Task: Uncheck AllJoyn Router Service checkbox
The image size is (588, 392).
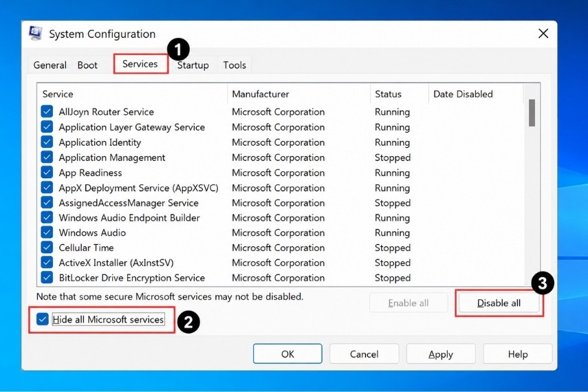Action: pos(47,111)
